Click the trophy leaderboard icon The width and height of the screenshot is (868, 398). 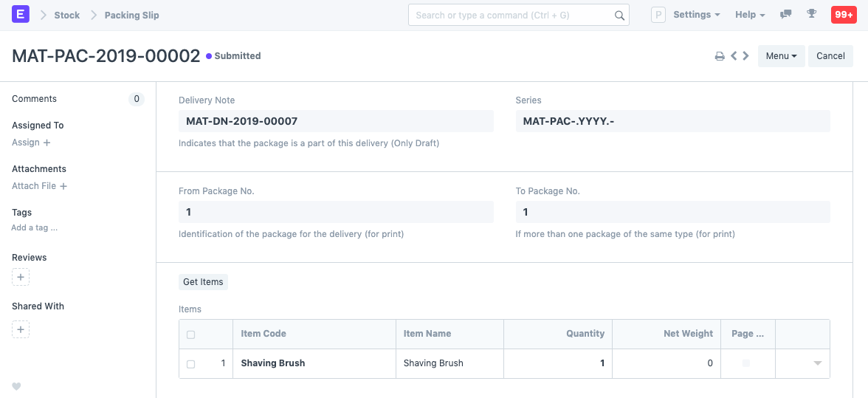812,15
